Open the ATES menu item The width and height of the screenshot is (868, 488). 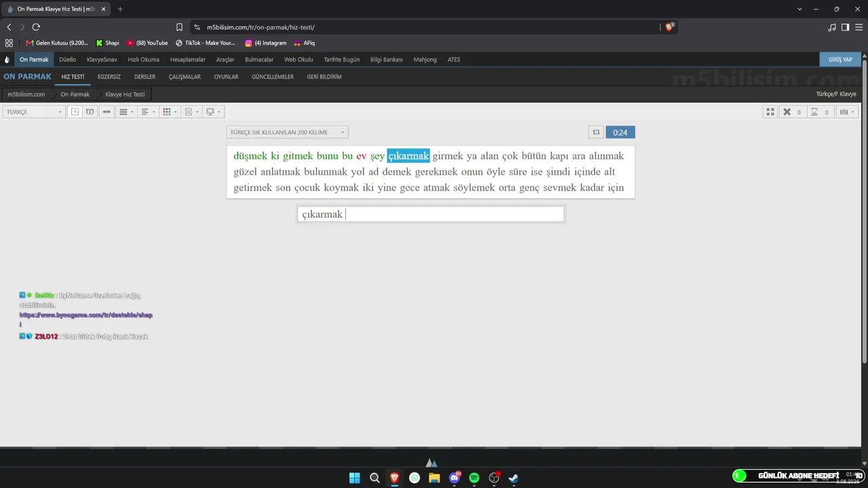[x=454, y=60]
